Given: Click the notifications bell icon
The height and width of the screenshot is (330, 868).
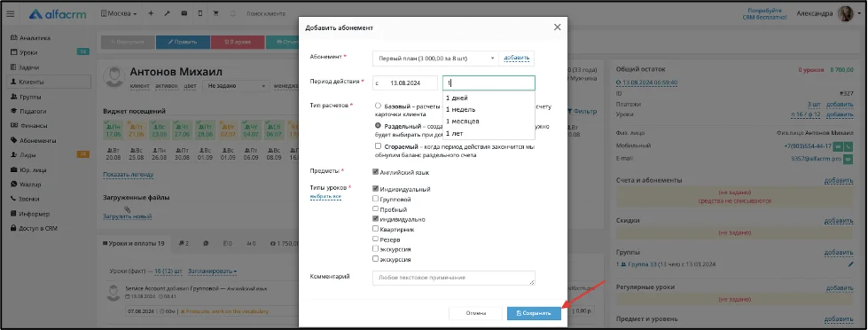Looking at the screenshot, I should [232, 13].
